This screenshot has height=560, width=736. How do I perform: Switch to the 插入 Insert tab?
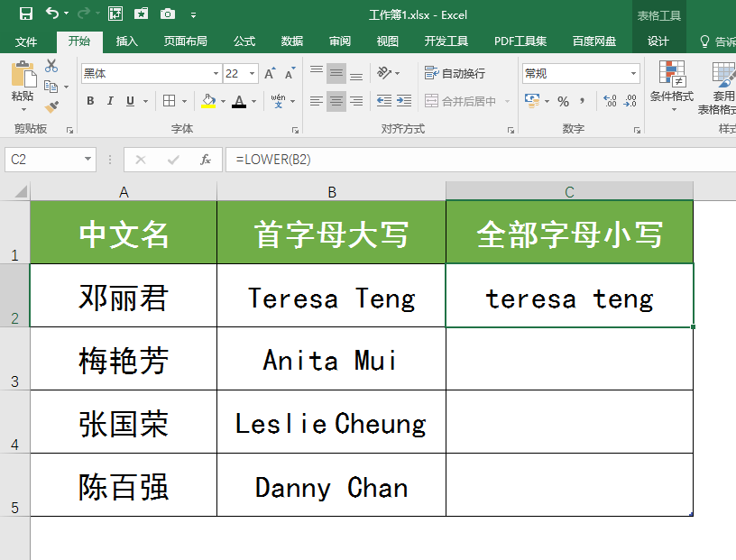(x=127, y=41)
